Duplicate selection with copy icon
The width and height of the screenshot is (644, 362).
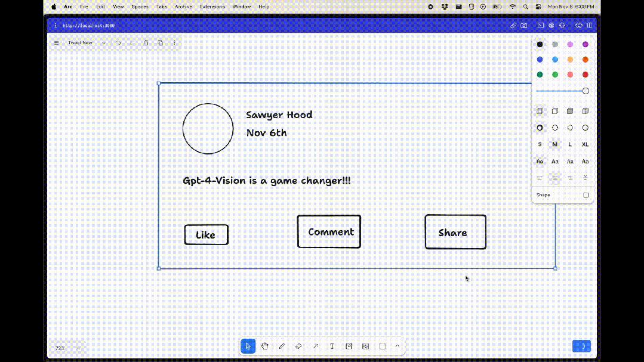[161, 43]
